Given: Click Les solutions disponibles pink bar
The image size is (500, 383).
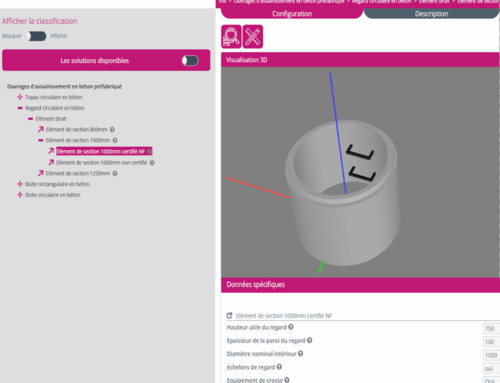Looking at the screenshot, I should point(106,60).
